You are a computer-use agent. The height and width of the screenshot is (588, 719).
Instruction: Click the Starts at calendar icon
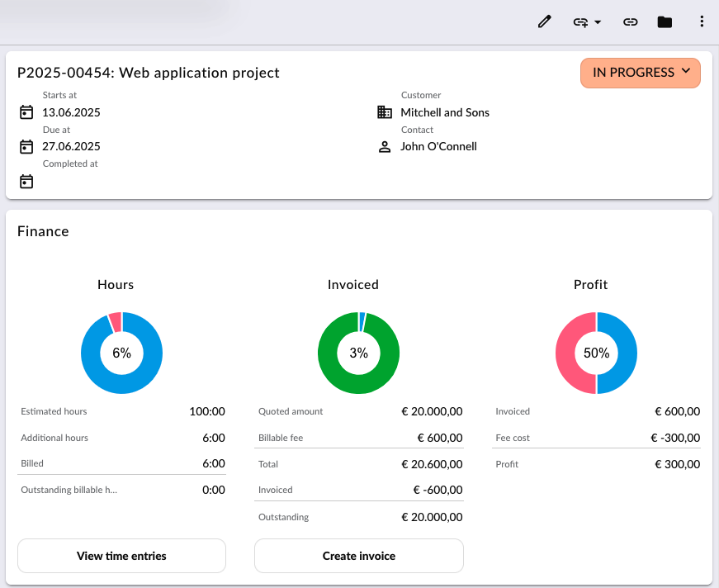26,112
